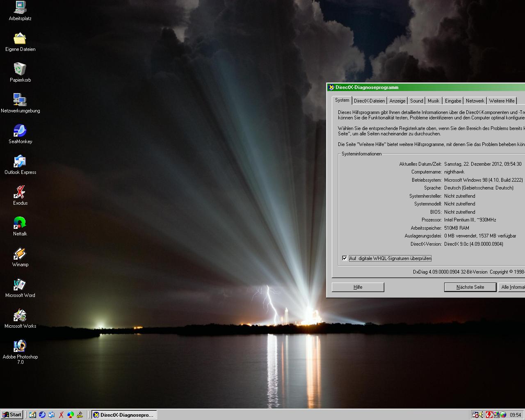The height and width of the screenshot is (420, 525).
Task: Click the Nächste Seite button
Action: 470,287
